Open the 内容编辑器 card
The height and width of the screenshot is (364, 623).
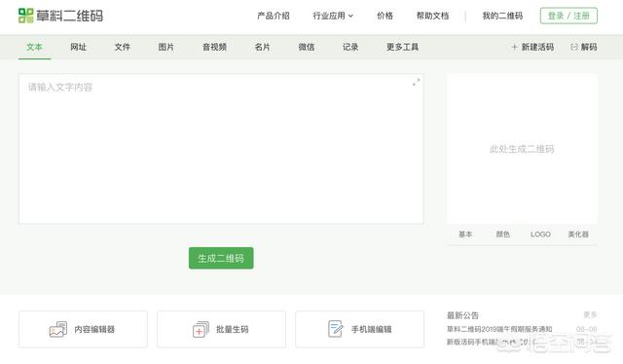coord(83,329)
